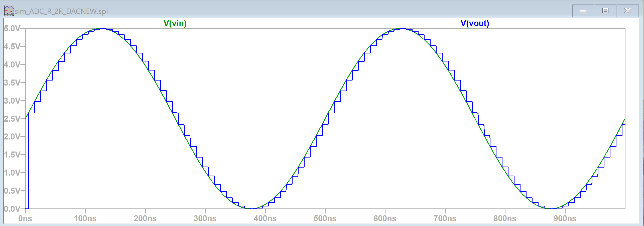The image size is (644, 226).
Task: Click the 5.0V label on vertical axis
Action: pyautogui.click(x=12, y=29)
